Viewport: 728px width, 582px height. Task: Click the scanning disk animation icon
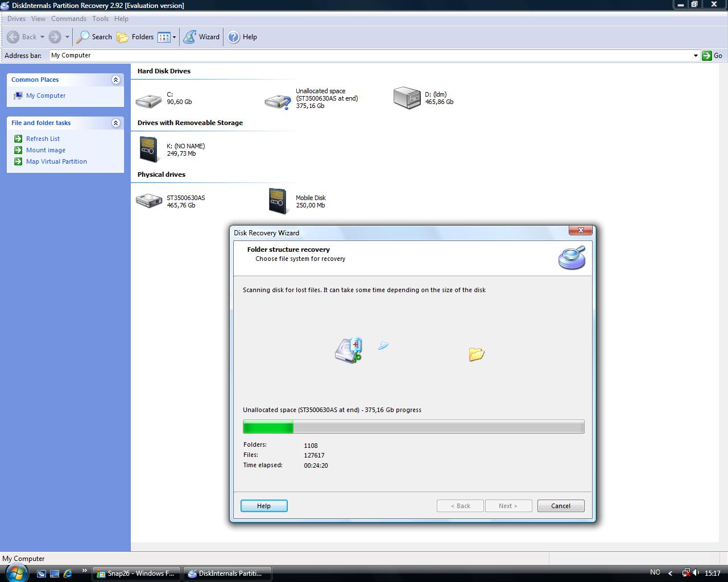coord(349,350)
